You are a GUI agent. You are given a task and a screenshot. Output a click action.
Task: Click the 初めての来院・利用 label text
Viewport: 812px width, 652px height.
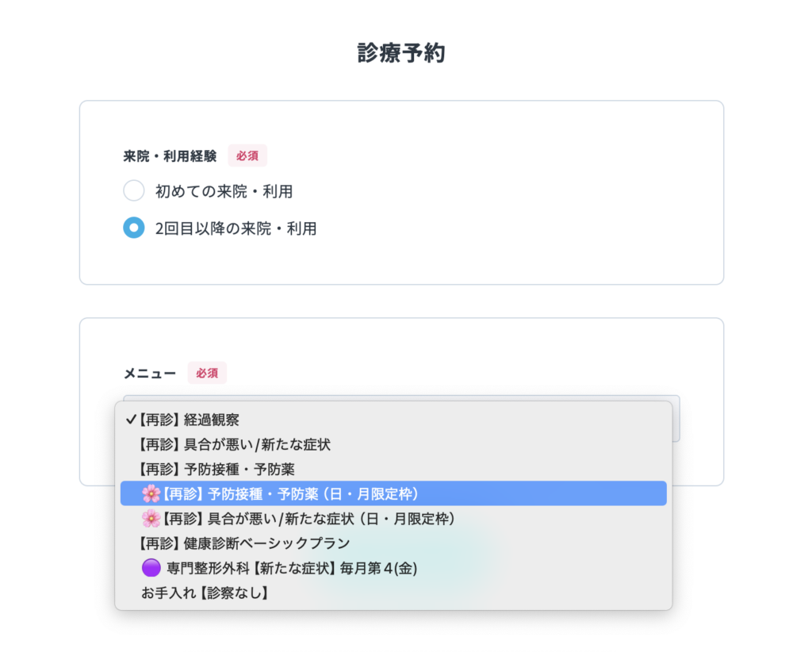coord(224,191)
